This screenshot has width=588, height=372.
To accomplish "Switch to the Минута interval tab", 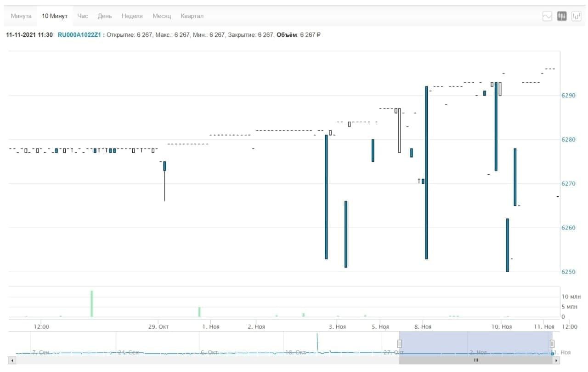I will [x=21, y=16].
